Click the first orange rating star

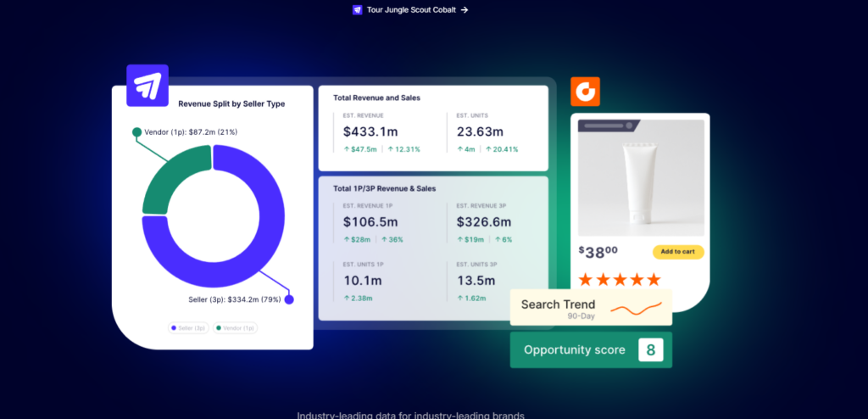[x=585, y=279]
